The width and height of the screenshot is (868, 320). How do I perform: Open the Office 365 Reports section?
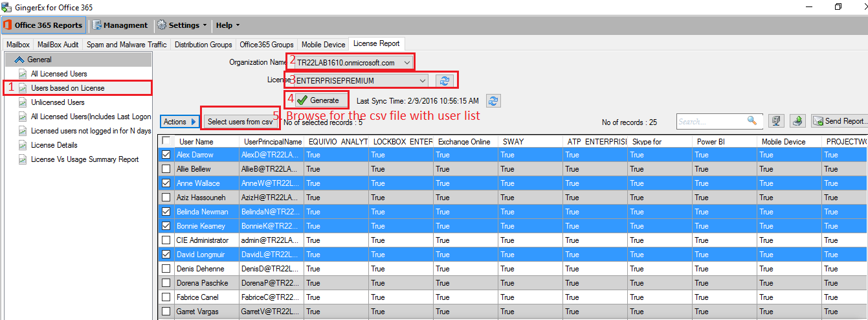[43, 25]
